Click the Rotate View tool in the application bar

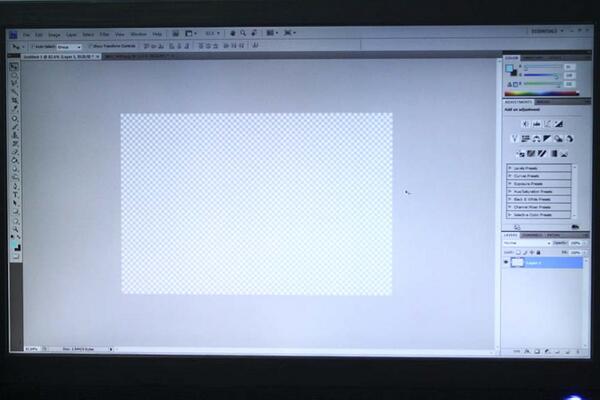click(254, 34)
